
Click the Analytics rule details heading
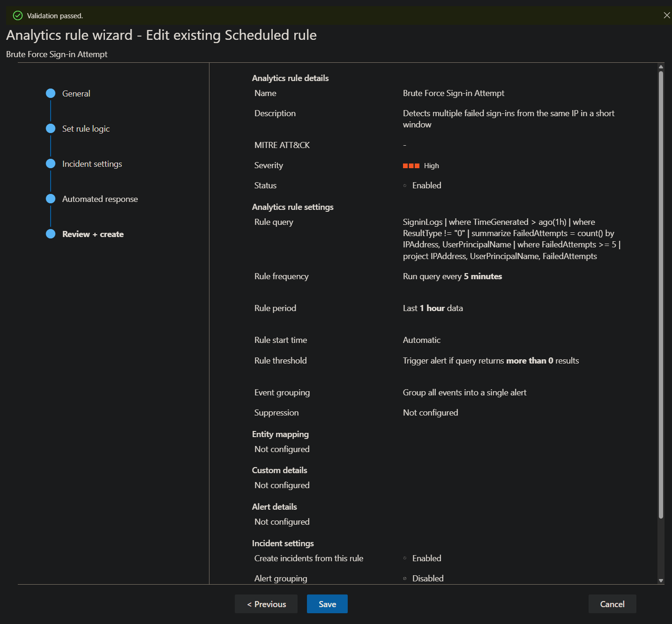coord(290,78)
